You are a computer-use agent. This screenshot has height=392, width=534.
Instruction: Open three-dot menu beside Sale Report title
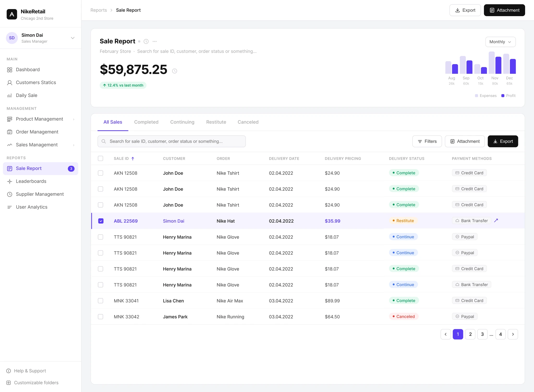click(x=155, y=41)
